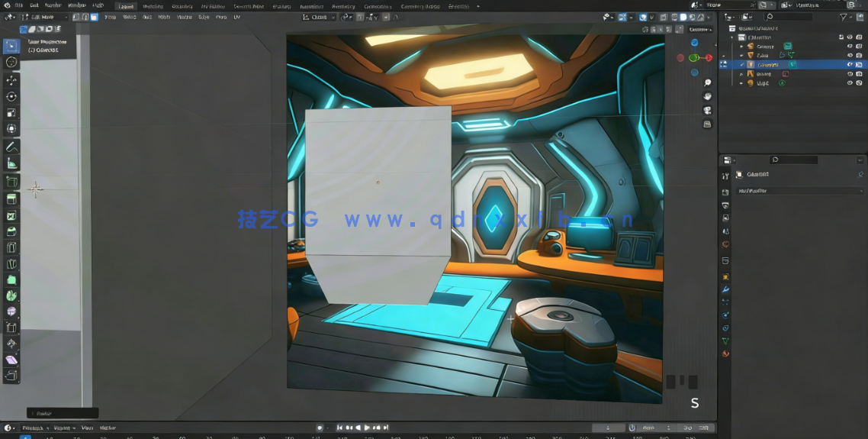The width and height of the screenshot is (868, 439).
Task: Open the transform orientation dropdown
Action: (320, 18)
